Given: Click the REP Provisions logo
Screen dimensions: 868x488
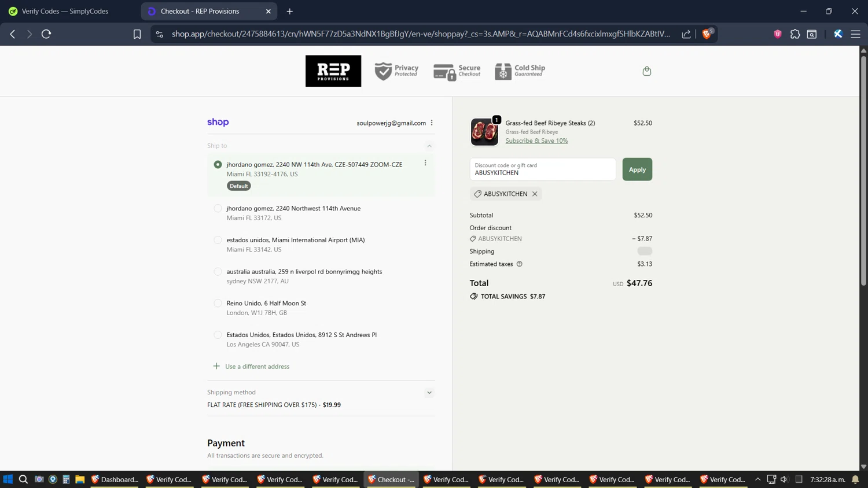Looking at the screenshot, I should pyautogui.click(x=333, y=71).
